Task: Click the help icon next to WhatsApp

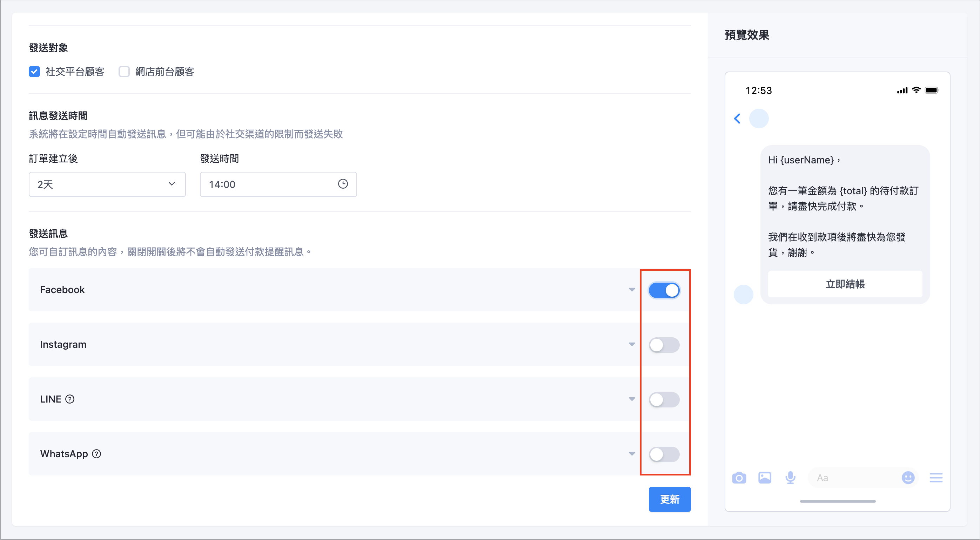Action: coord(96,454)
